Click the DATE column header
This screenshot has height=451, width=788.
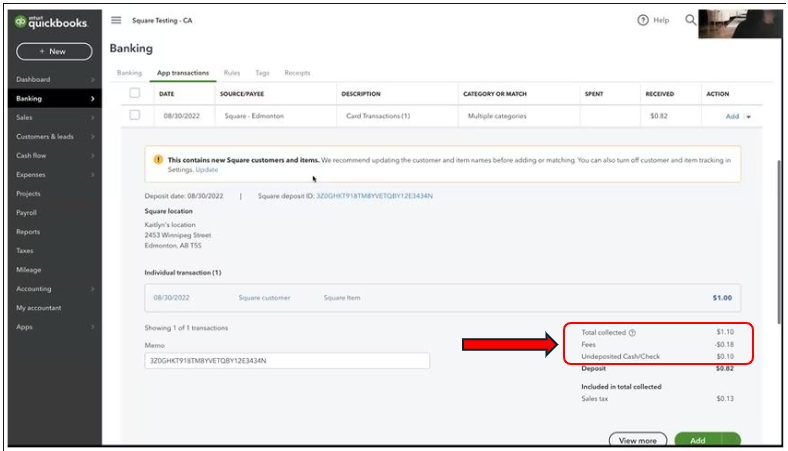[166, 94]
